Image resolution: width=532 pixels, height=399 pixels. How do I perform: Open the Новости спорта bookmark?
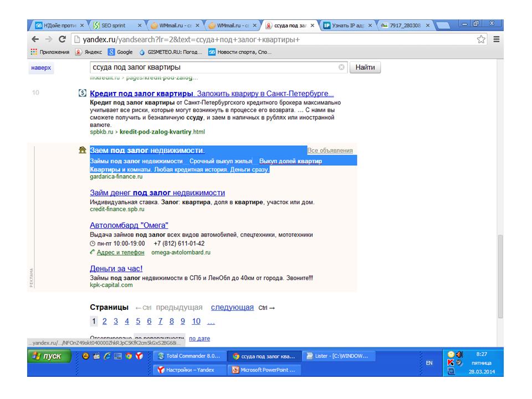(x=240, y=52)
